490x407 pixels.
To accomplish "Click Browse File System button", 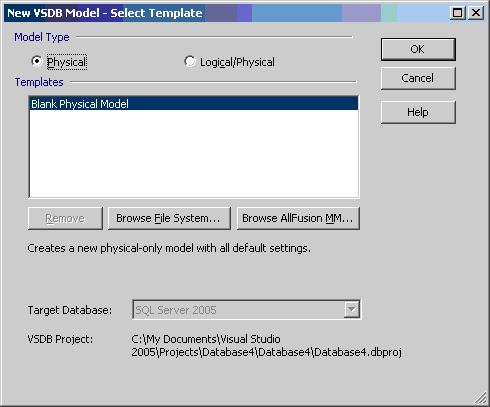I will [x=169, y=218].
